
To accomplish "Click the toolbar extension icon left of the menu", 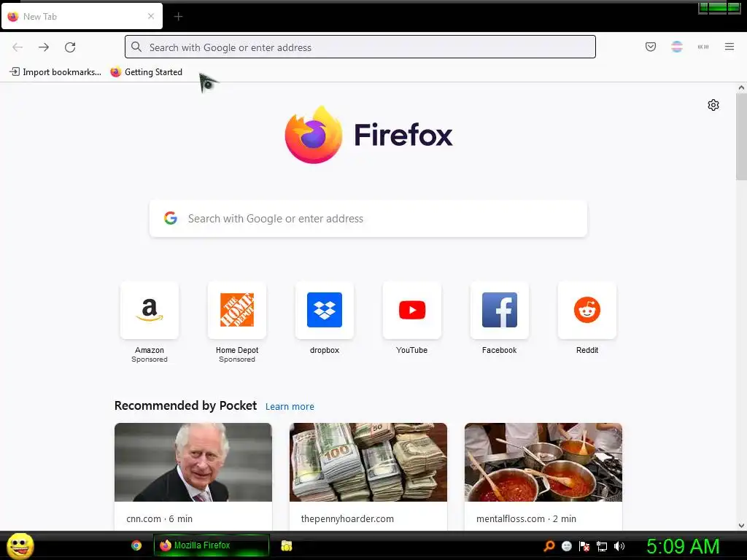I will coord(703,47).
